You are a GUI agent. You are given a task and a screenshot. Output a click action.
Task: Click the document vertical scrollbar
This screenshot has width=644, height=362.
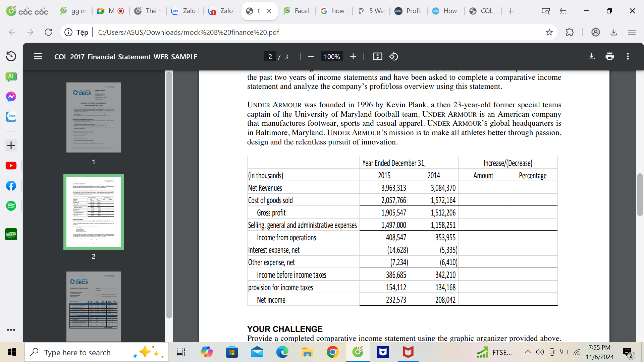640,195
